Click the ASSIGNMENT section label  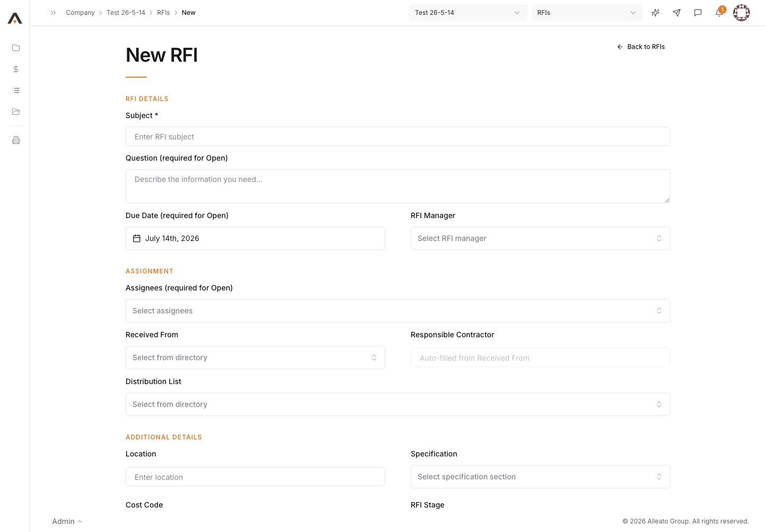[x=149, y=271]
